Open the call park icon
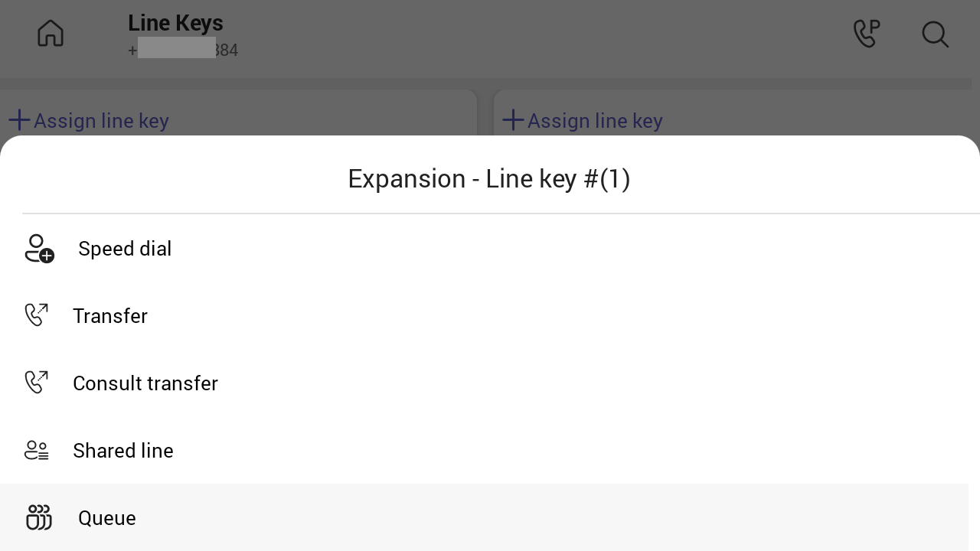 click(867, 34)
